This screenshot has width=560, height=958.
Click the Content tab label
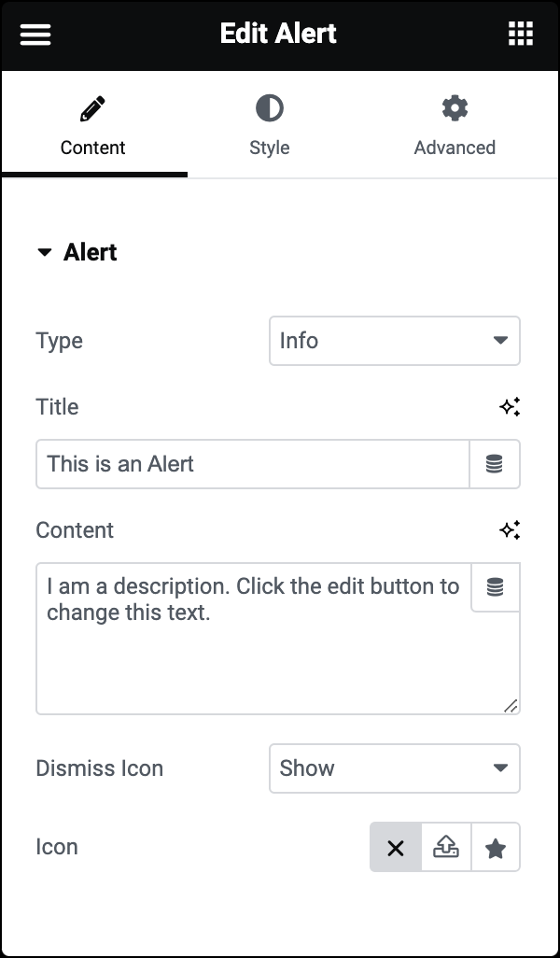pos(92,148)
